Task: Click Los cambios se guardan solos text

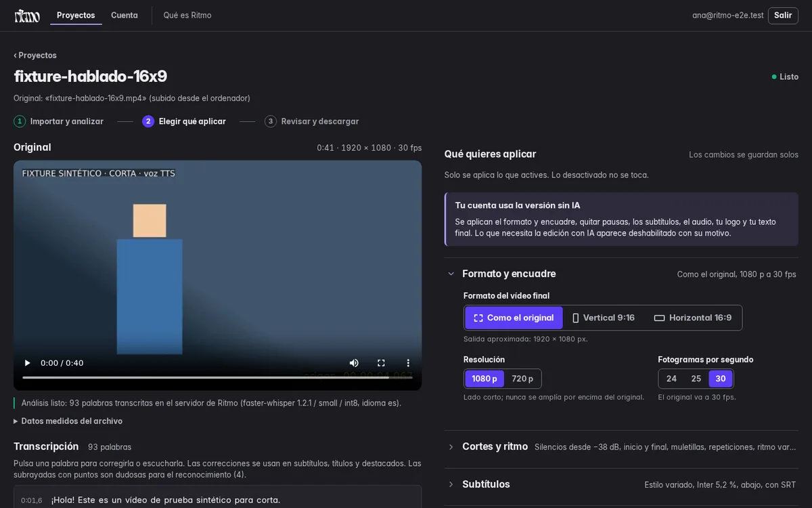Action: click(744, 154)
